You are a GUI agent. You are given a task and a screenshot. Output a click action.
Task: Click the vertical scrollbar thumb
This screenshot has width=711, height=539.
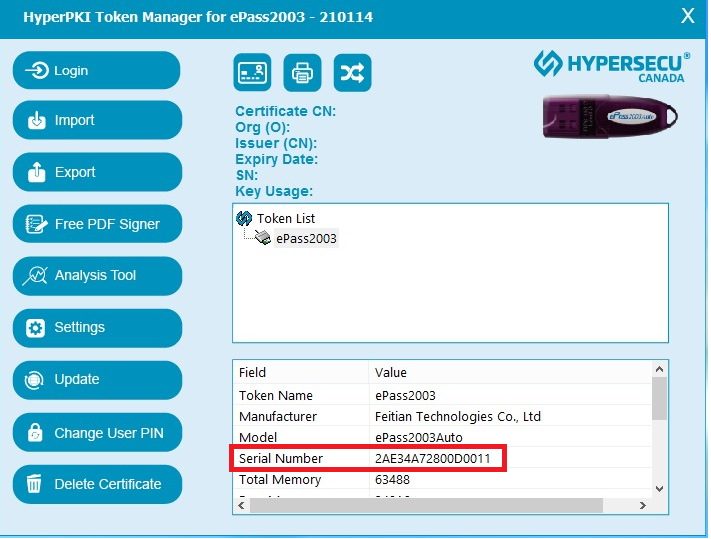pos(660,399)
